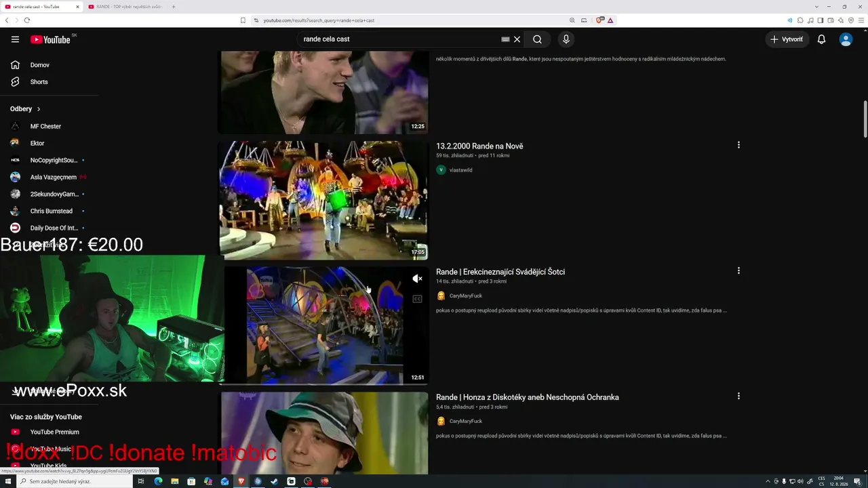Reload the page in the browser
The image size is (868, 488).
pyautogui.click(x=27, y=20)
